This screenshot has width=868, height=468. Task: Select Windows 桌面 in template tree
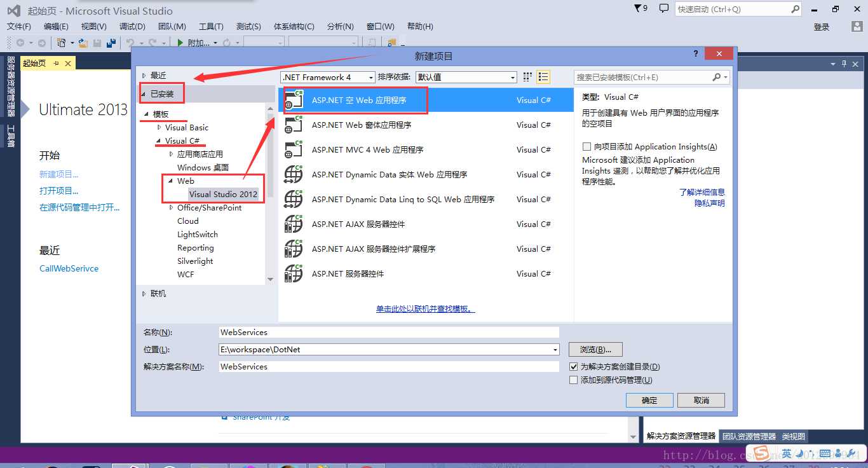click(203, 167)
